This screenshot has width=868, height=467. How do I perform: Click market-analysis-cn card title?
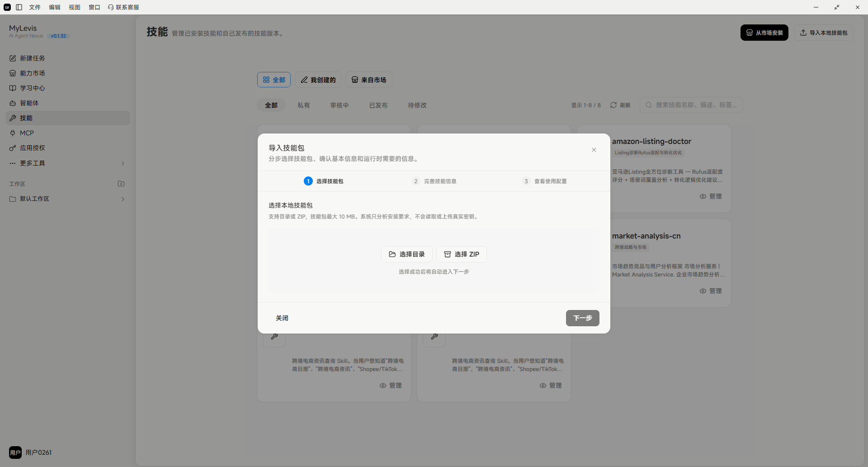coord(646,236)
